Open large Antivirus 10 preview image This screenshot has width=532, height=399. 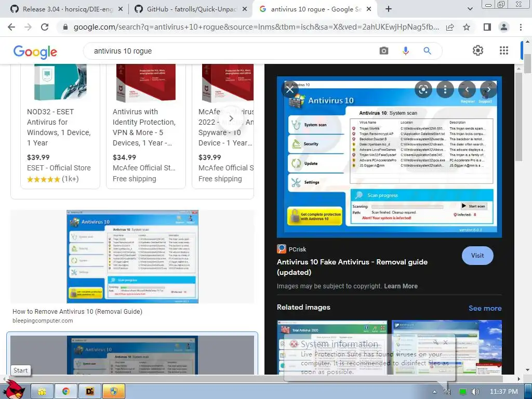point(389,157)
